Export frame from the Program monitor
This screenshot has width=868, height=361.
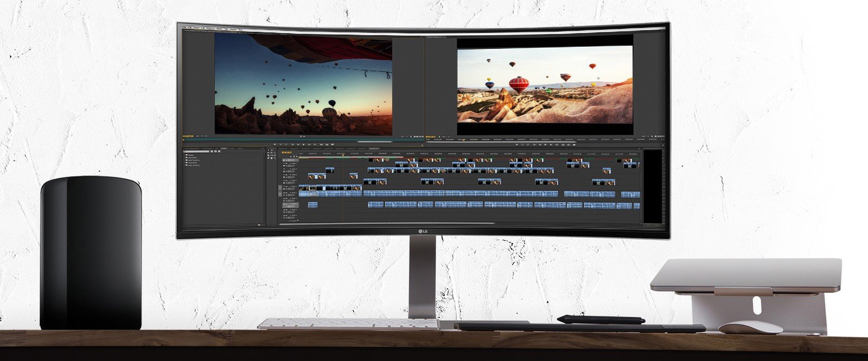(574, 144)
